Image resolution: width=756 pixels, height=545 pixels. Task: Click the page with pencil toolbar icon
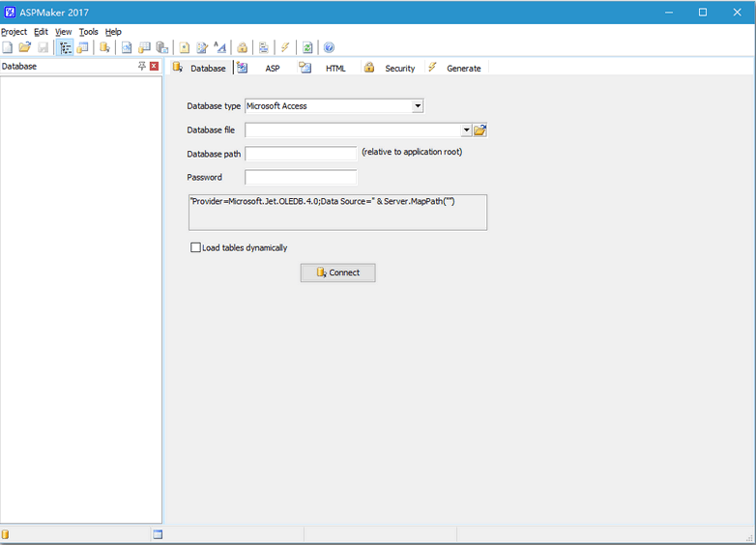pos(202,47)
